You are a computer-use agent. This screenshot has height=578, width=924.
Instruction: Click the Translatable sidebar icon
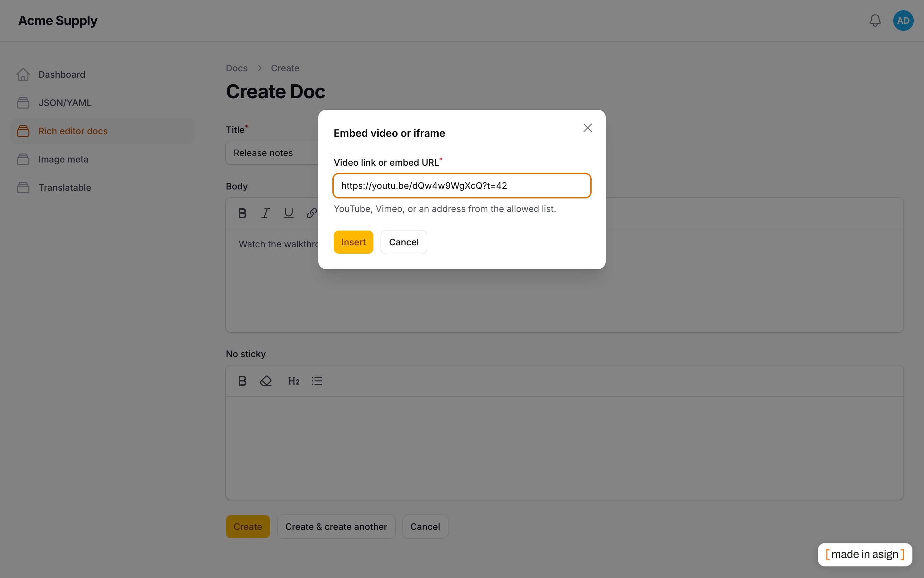23,188
